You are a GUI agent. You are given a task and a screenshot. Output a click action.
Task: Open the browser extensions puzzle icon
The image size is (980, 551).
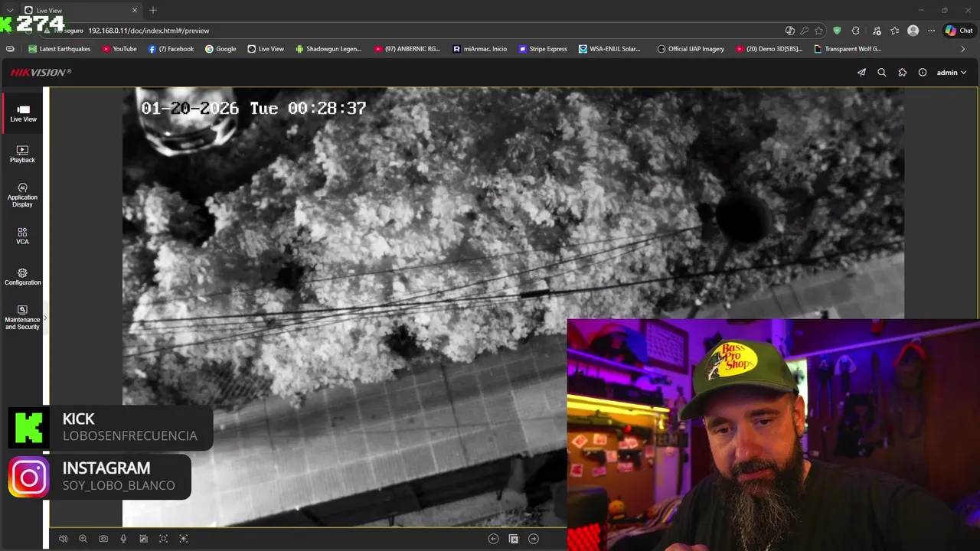(856, 31)
